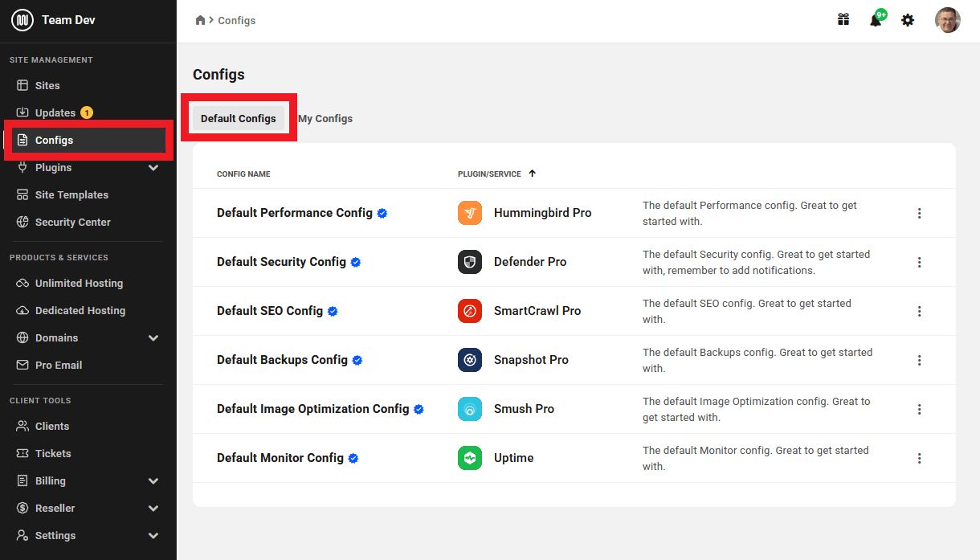The image size is (980, 560).
Task: Expand the Reseller sidebar submenu
Action: [x=153, y=508]
